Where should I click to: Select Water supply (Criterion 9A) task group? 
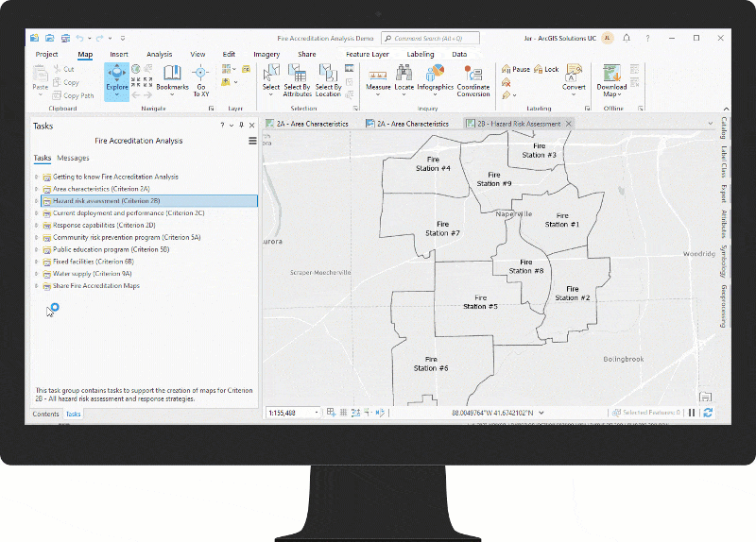[x=92, y=274]
